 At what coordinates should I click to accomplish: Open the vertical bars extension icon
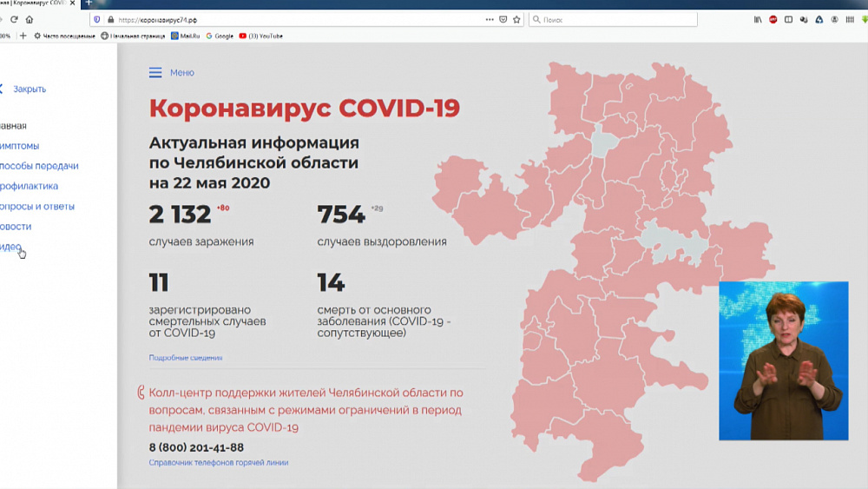click(x=850, y=19)
